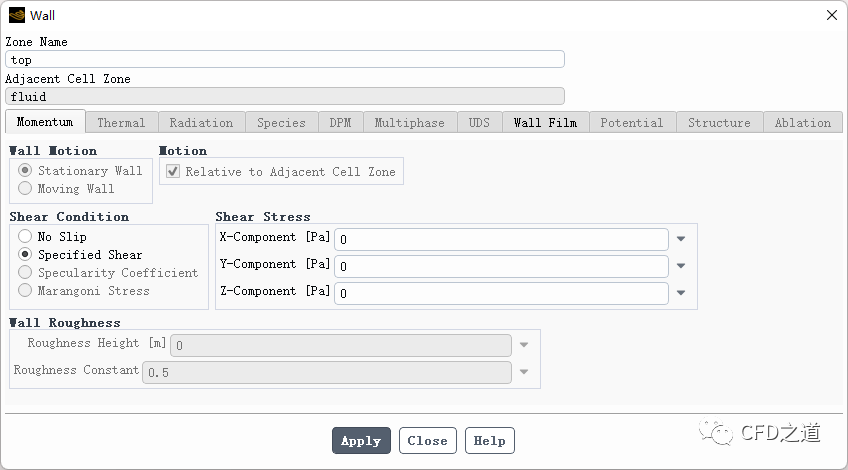The width and height of the screenshot is (848, 470).
Task: Open the Wall Film tab
Action: pos(545,122)
